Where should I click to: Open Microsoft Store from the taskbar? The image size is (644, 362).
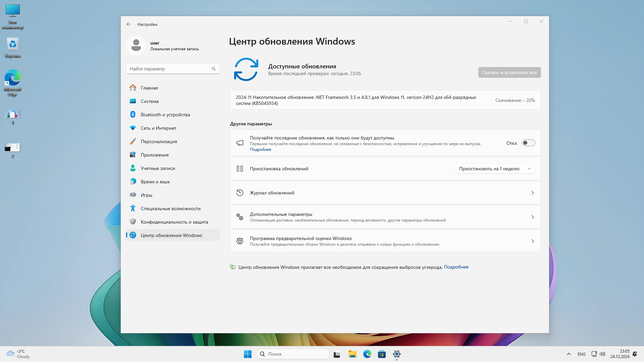(x=382, y=354)
